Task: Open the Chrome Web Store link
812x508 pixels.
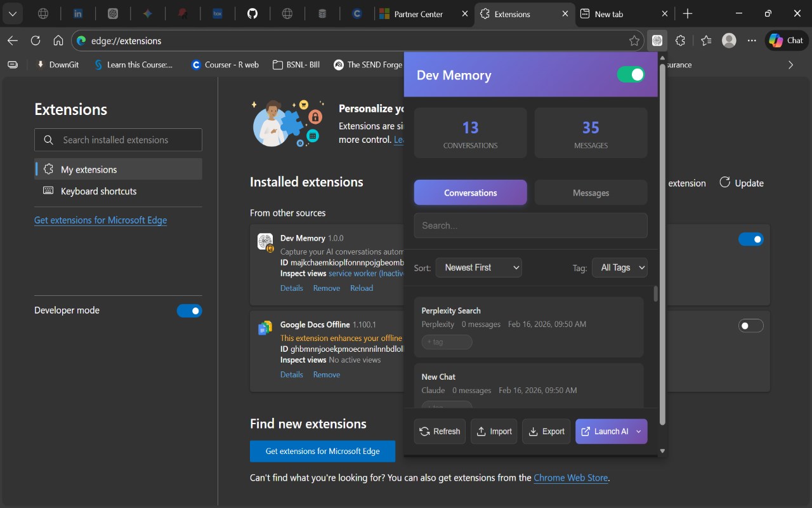Action: (x=571, y=478)
